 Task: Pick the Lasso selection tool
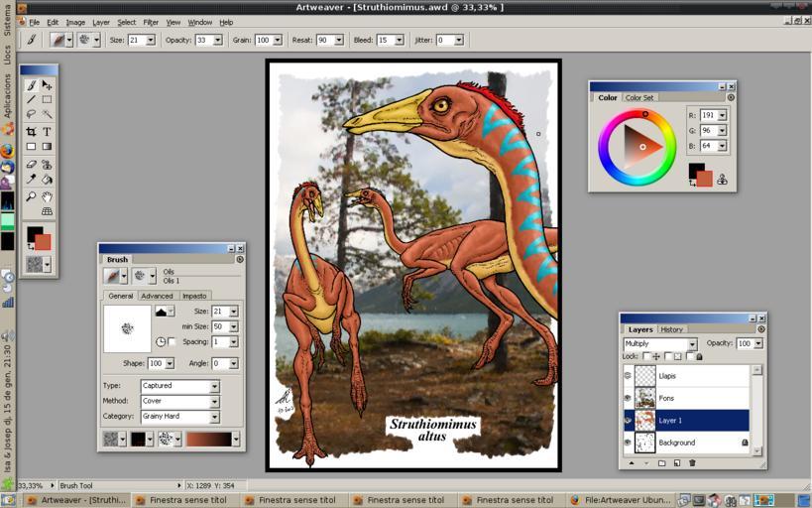coord(31,115)
